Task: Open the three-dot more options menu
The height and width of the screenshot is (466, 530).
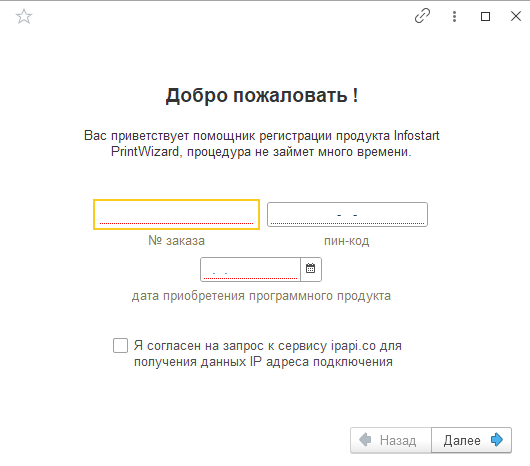Action: coord(454,16)
